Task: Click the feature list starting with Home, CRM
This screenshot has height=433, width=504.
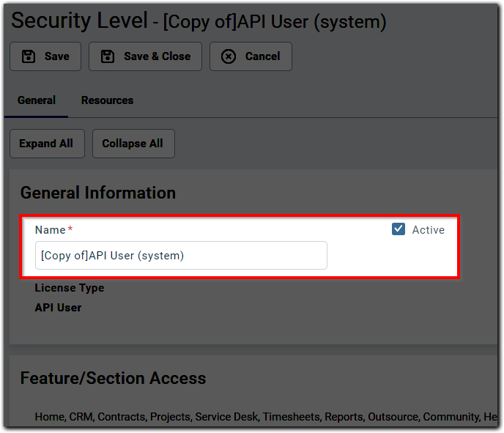Action: click(266, 417)
